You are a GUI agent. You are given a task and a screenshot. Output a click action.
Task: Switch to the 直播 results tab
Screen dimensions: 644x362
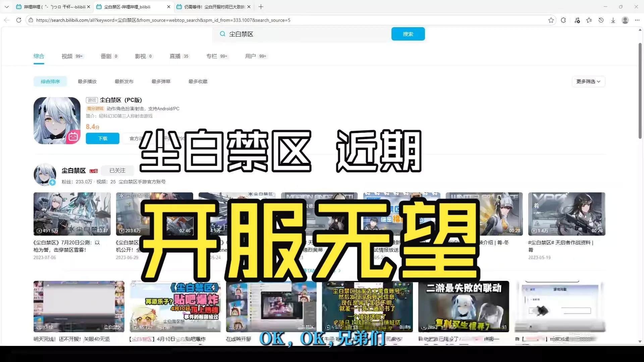pyautogui.click(x=175, y=56)
